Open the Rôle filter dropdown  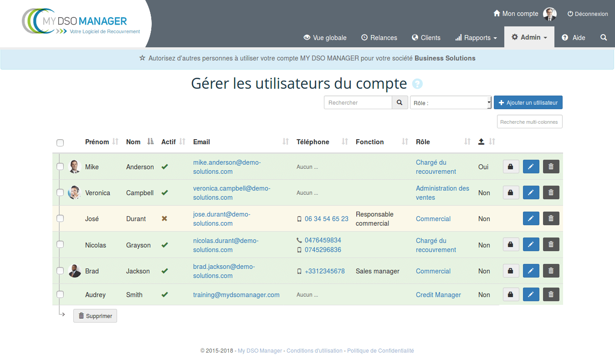(x=450, y=103)
